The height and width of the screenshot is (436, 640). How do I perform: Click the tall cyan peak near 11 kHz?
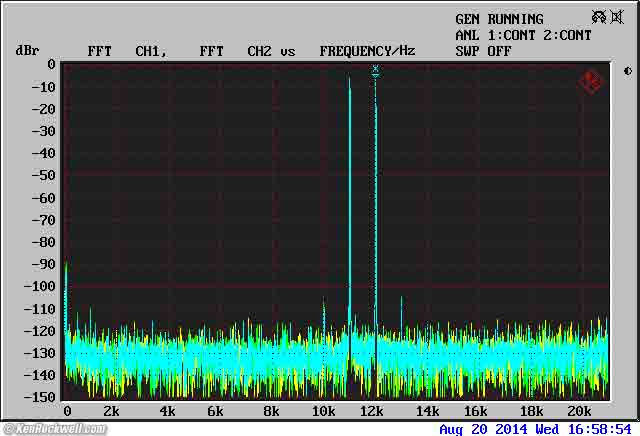pyautogui.click(x=349, y=200)
